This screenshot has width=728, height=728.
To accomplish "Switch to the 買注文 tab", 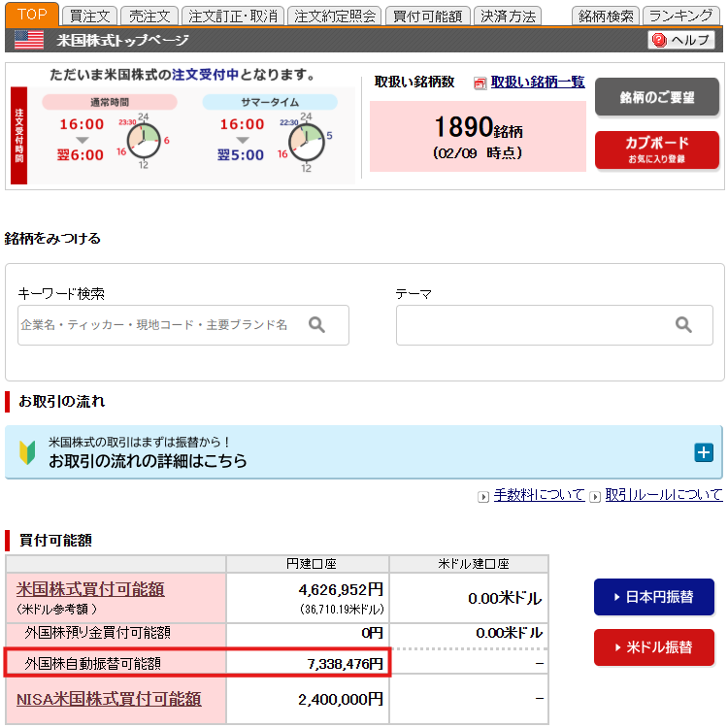I will pyautogui.click(x=91, y=16).
